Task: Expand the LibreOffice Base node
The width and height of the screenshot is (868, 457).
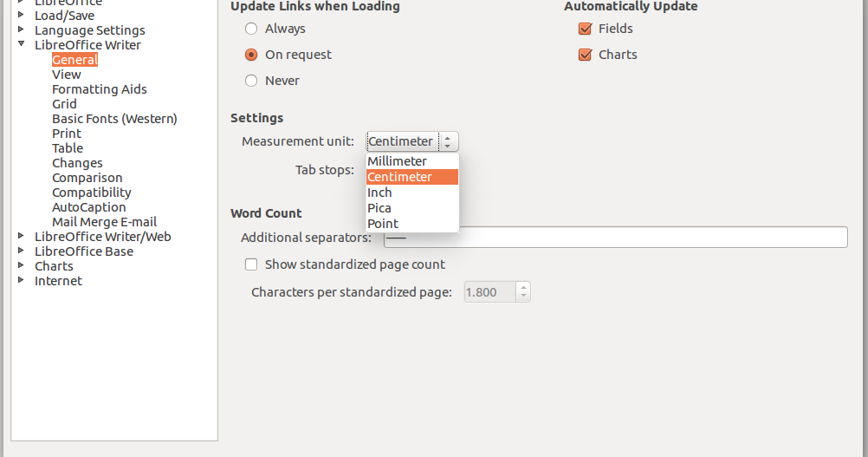Action: [x=21, y=251]
